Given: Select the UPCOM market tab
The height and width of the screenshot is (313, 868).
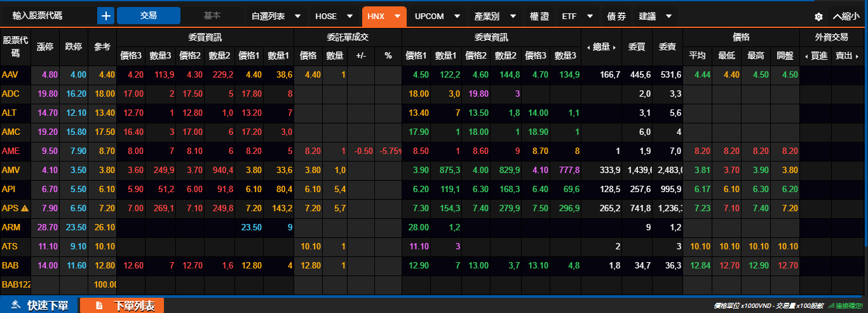Looking at the screenshot, I should pyautogui.click(x=436, y=17).
